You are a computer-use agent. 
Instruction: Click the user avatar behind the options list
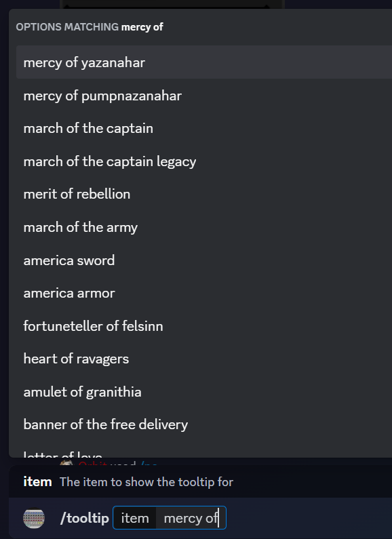click(66, 462)
